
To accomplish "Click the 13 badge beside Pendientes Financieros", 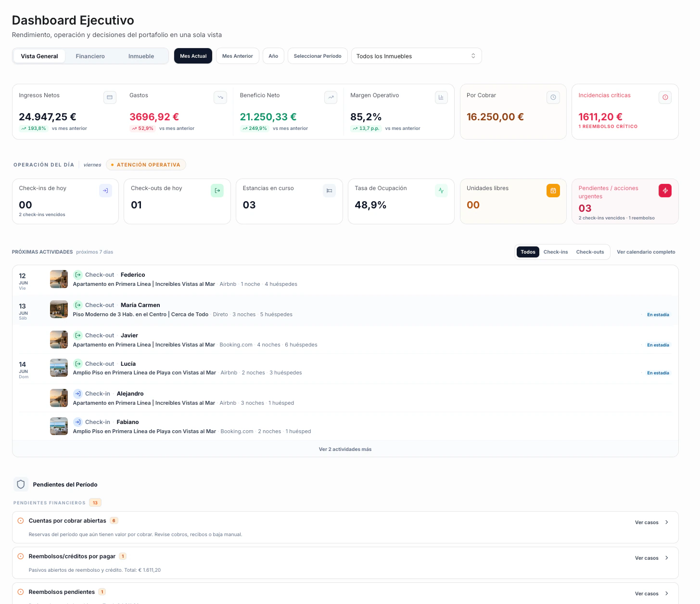I will [95, 502].
